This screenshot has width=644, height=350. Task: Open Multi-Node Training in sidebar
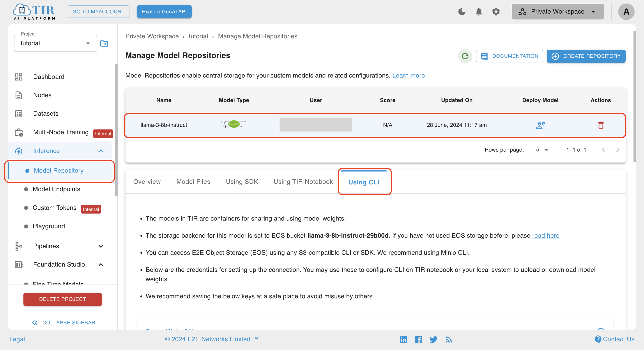(61, 132)
